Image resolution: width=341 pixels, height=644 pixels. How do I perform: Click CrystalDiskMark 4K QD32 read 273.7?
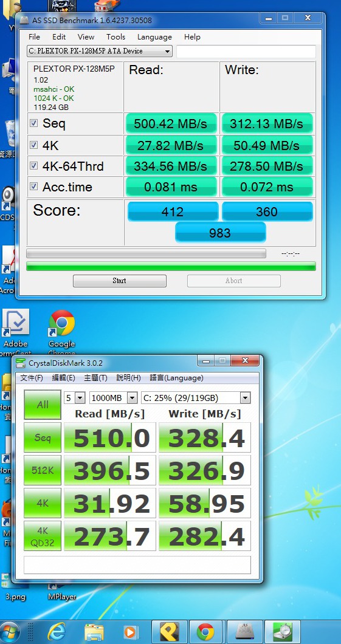coord(110,536)
